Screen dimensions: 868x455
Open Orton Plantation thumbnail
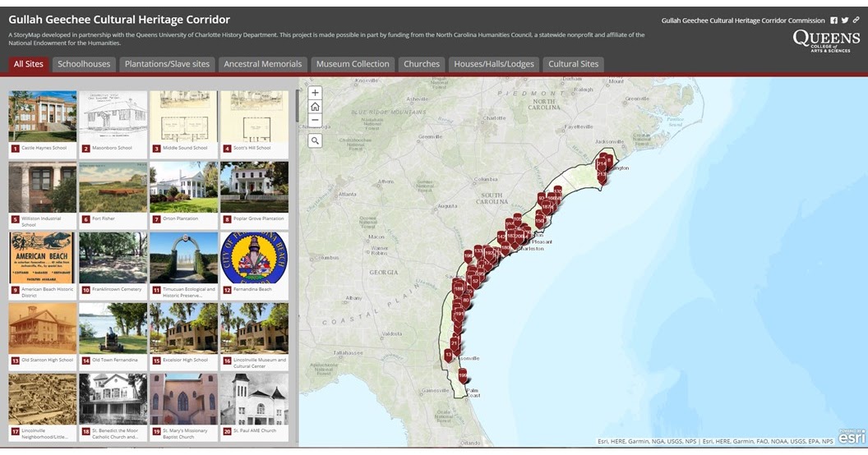[184, 195]
